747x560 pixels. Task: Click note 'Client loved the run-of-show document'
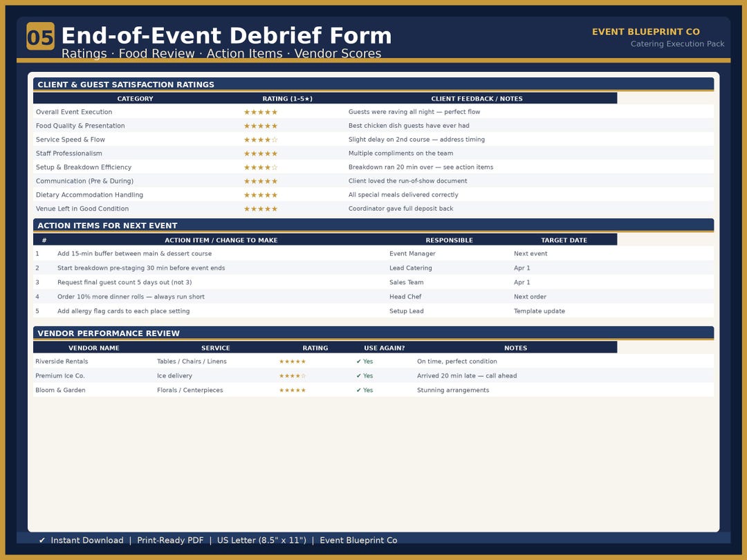408,181
